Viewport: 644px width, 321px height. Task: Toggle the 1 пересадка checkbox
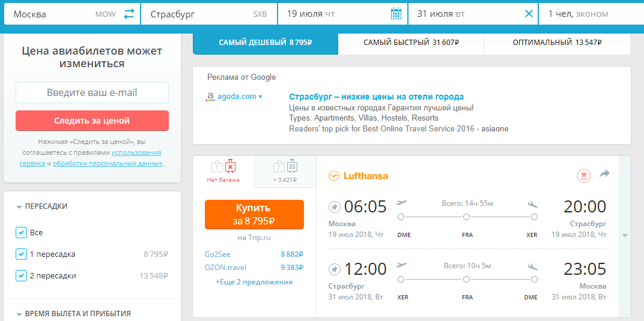[21, 254]
